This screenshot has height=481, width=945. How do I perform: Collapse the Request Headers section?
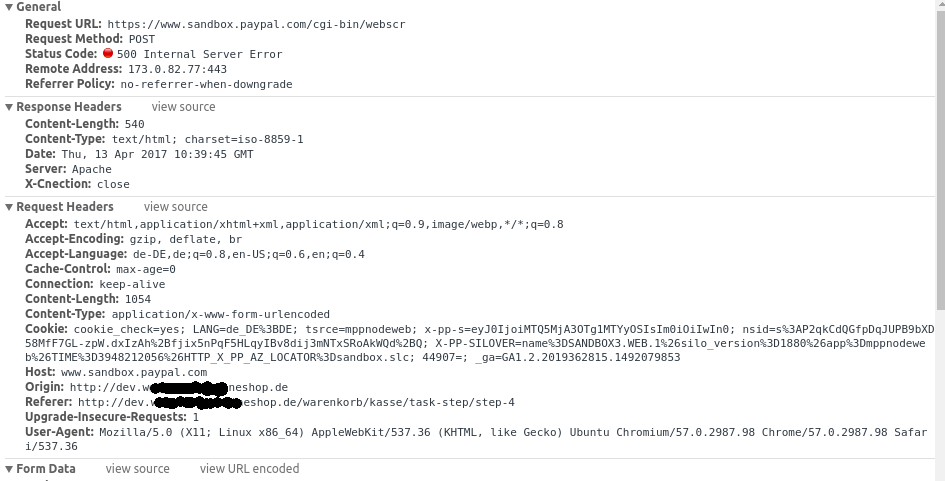point(9,207)
